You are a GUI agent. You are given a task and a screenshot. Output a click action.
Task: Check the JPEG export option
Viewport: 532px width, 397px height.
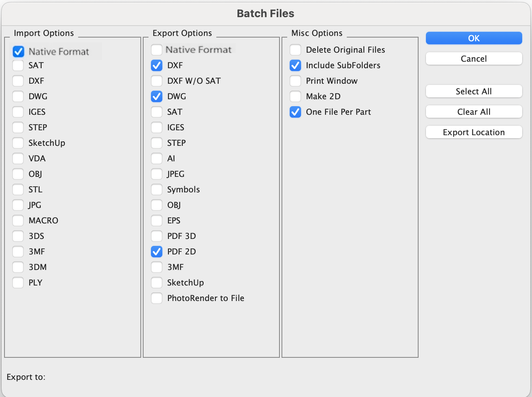(157, 174)
